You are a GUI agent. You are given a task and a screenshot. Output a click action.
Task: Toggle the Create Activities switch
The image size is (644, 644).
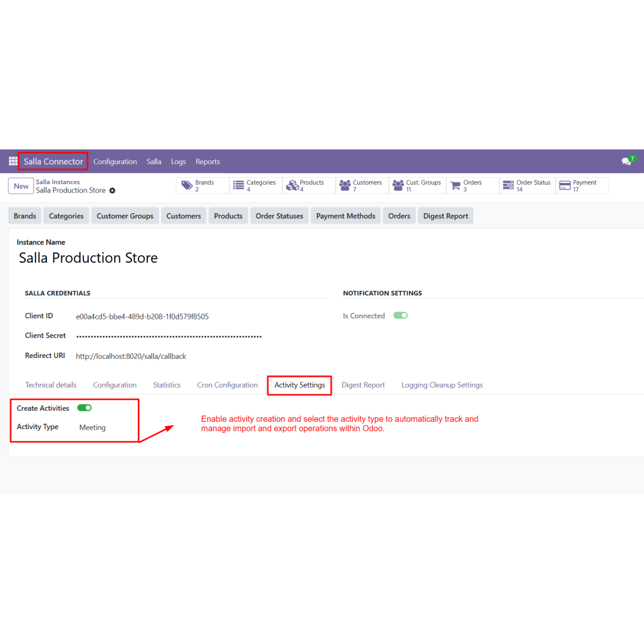coord(84,408)
